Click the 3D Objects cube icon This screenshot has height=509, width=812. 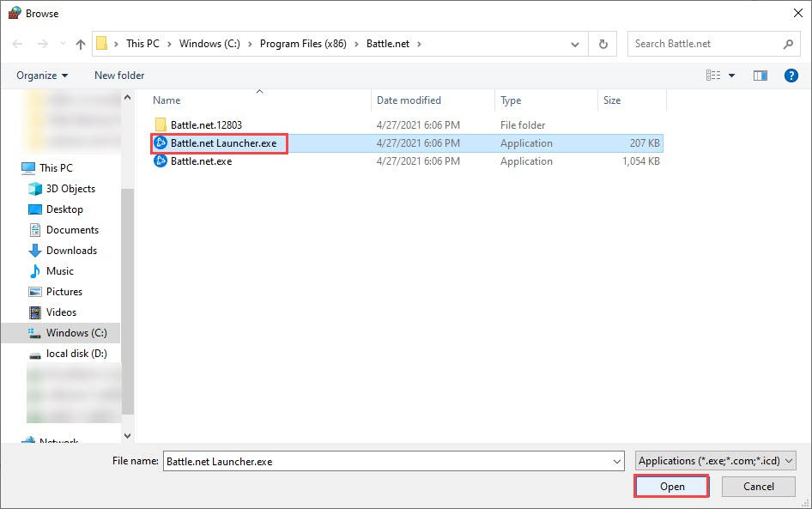tap(34, 189)
